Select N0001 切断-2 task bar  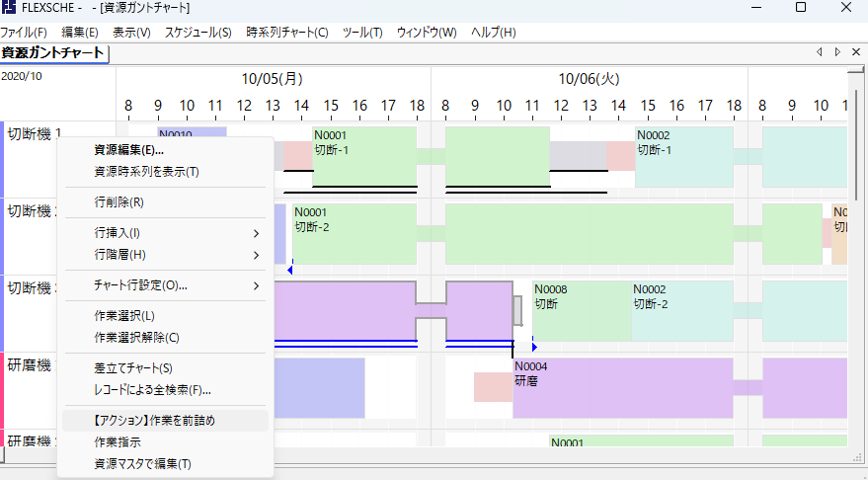coord(355,234)
